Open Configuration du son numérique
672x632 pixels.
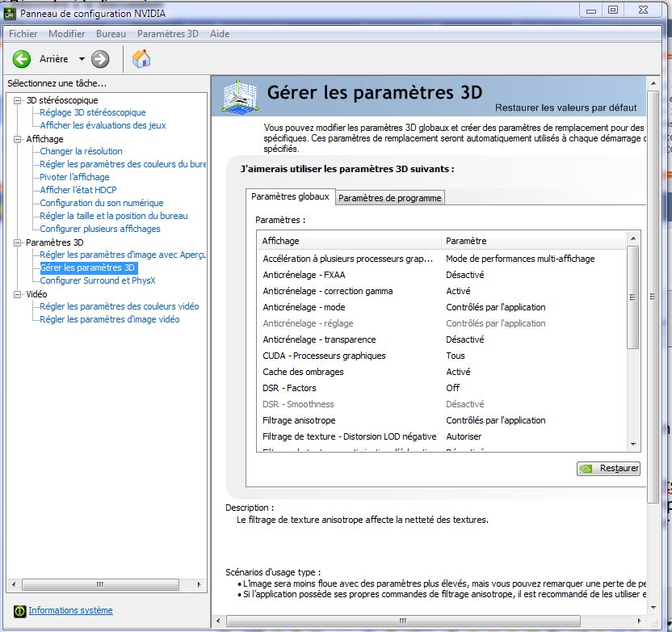coord(102,203)
